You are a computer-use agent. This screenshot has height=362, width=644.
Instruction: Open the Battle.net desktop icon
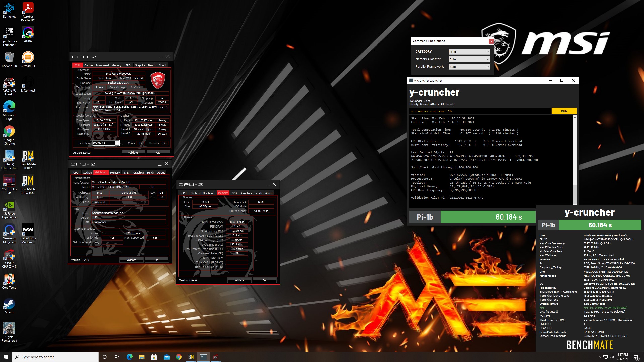[x=9, y=10]
